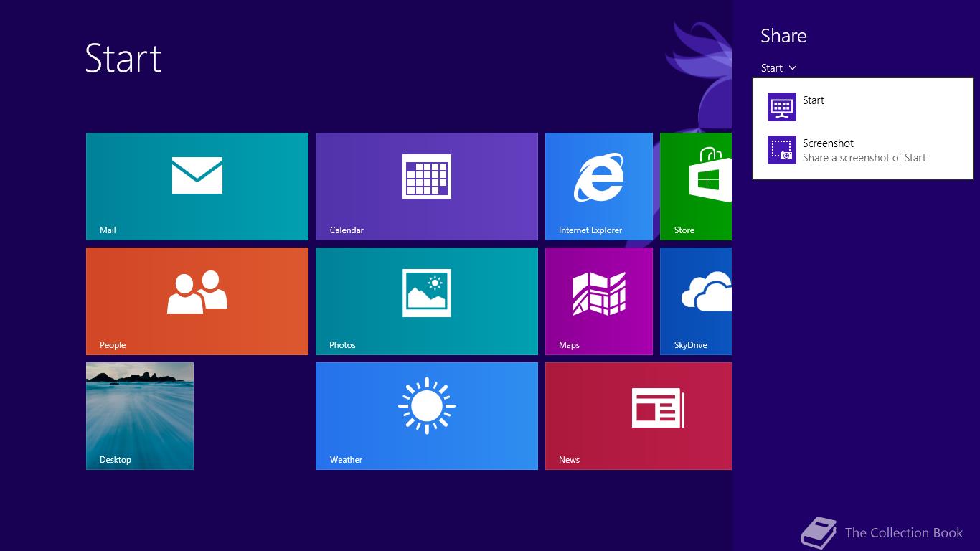
Task: Choose the Start entry in share options
Action: tap(863, 107)
